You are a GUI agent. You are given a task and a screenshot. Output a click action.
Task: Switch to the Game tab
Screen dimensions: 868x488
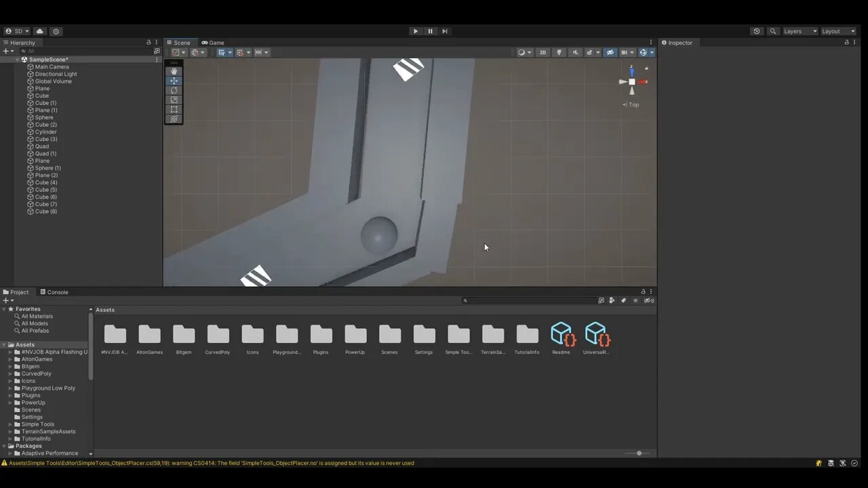pyautogui.click(x=213, y=43)
